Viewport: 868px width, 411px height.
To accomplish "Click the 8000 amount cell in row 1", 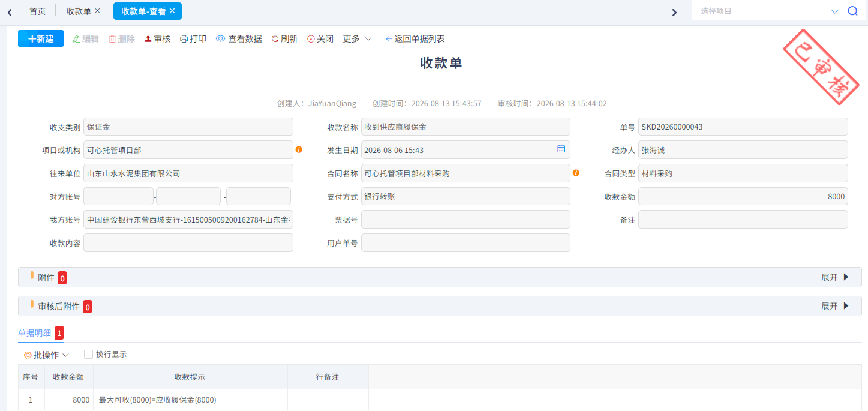I will [68, 400].
